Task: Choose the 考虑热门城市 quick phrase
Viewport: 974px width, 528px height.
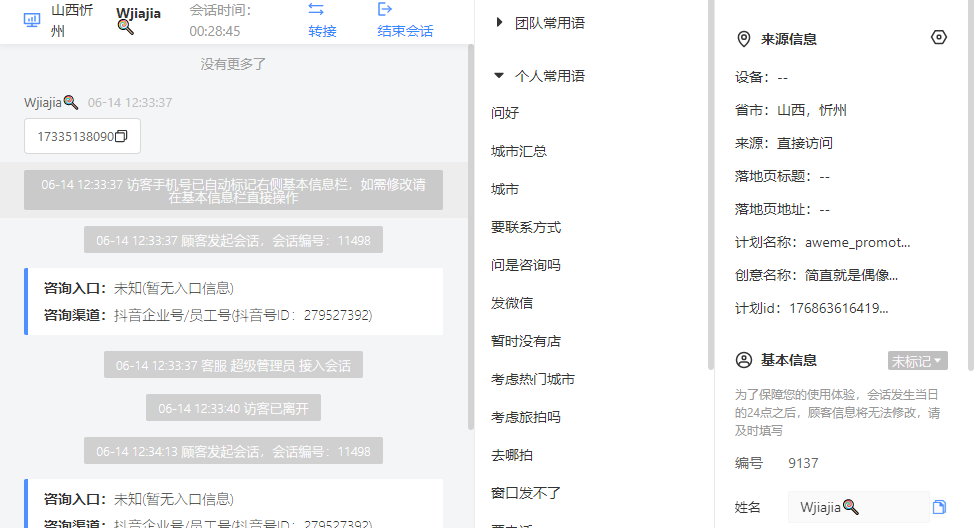Action: [533, 379]
